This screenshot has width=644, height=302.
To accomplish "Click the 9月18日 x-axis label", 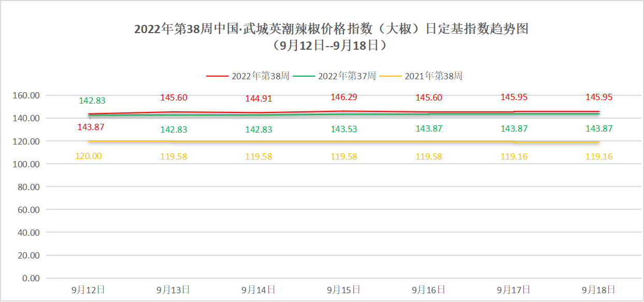I will pyautogui.click(x=599, y=290).
